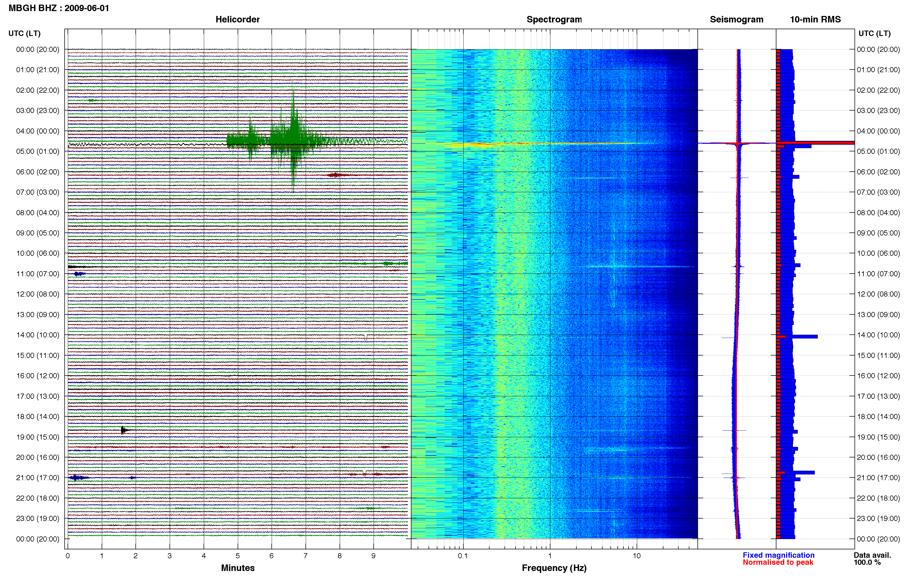Screen dimensions: 924x578
Task: Click the '100.0 %' availability value
Action: 867,562
